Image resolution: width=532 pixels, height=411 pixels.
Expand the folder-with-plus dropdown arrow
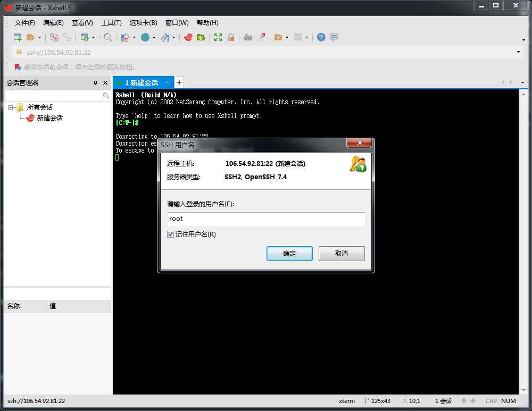287,37
